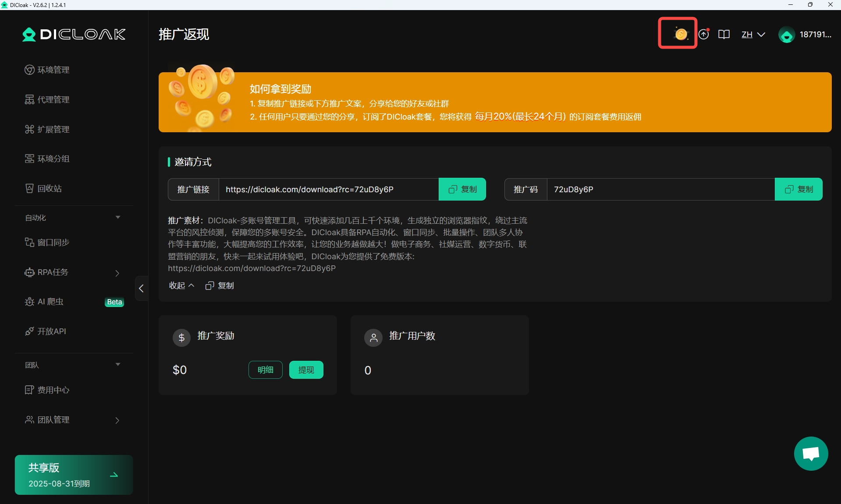Click the RPA任务 robot icon

[29, 272]
